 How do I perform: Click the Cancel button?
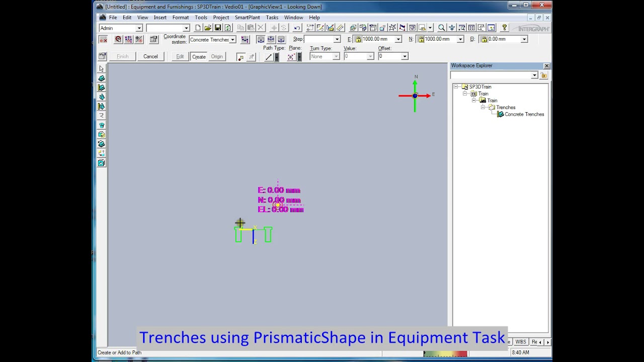click(150, 57)
